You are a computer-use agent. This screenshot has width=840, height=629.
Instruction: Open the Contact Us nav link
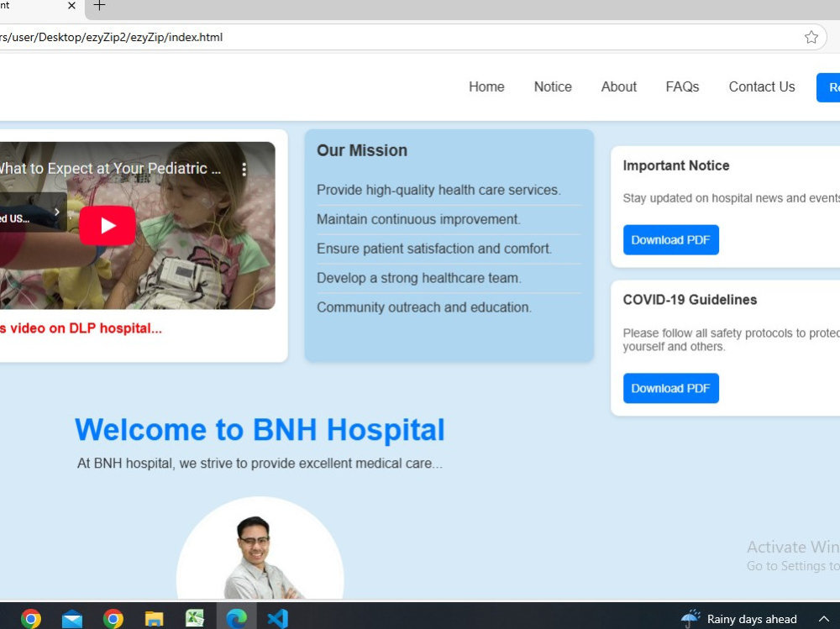point(762,86)
